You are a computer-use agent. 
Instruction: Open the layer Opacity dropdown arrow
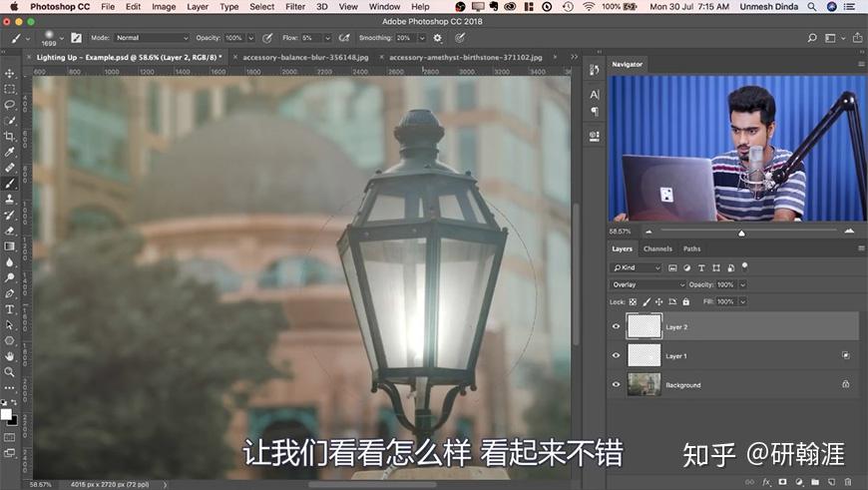(743, 284)
